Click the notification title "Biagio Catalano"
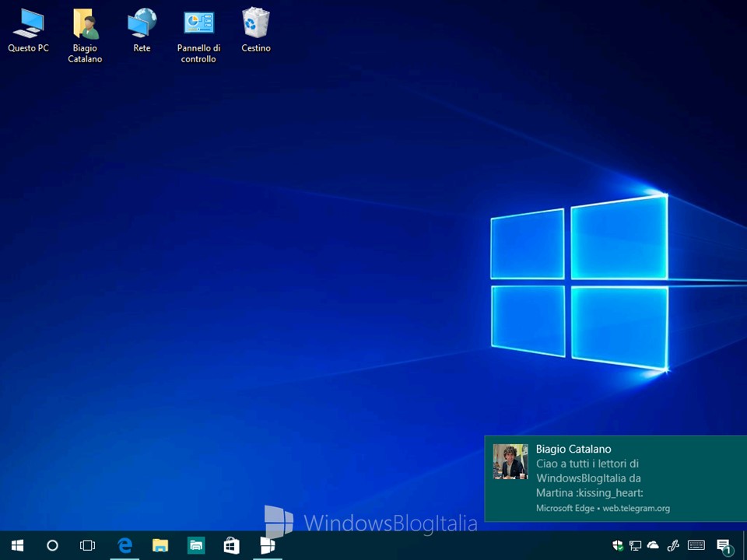This screenshot has width=747, height=560. (573, 449)
